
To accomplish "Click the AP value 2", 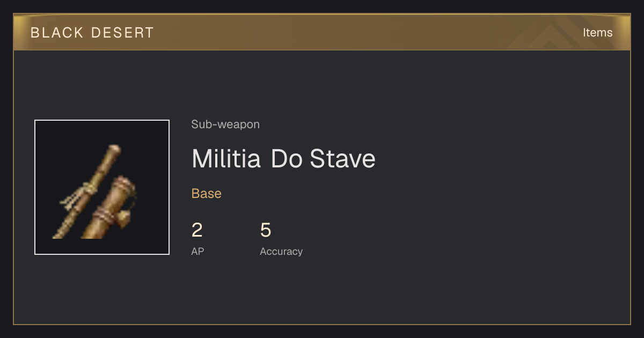I will (x=197, y=230).
